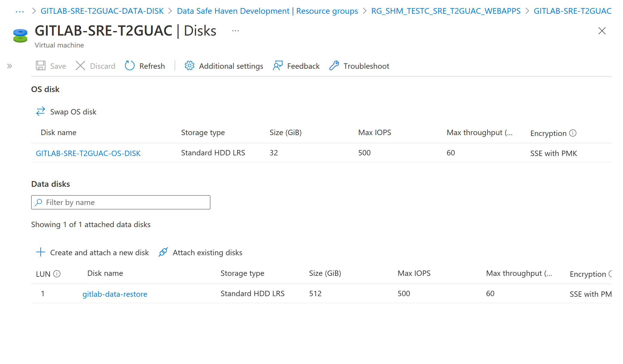Click OS disk Size (GiB) column header
This screenshot has width=623, height=364.
(x=285, y=132)
